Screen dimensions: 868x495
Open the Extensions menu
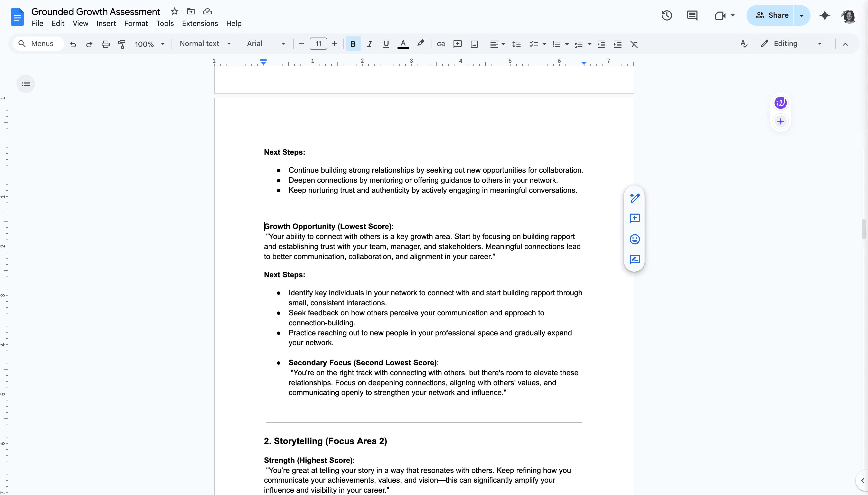point(200,23)
